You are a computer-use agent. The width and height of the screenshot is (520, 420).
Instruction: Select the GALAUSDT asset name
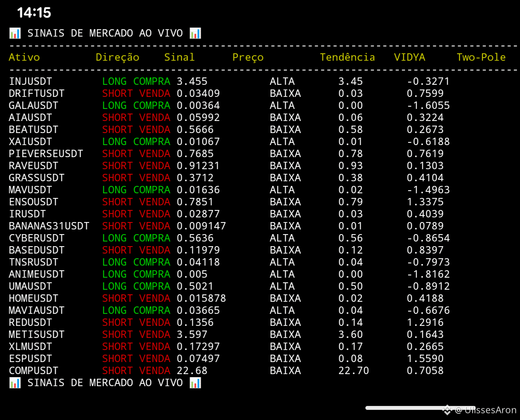point(33,105)
